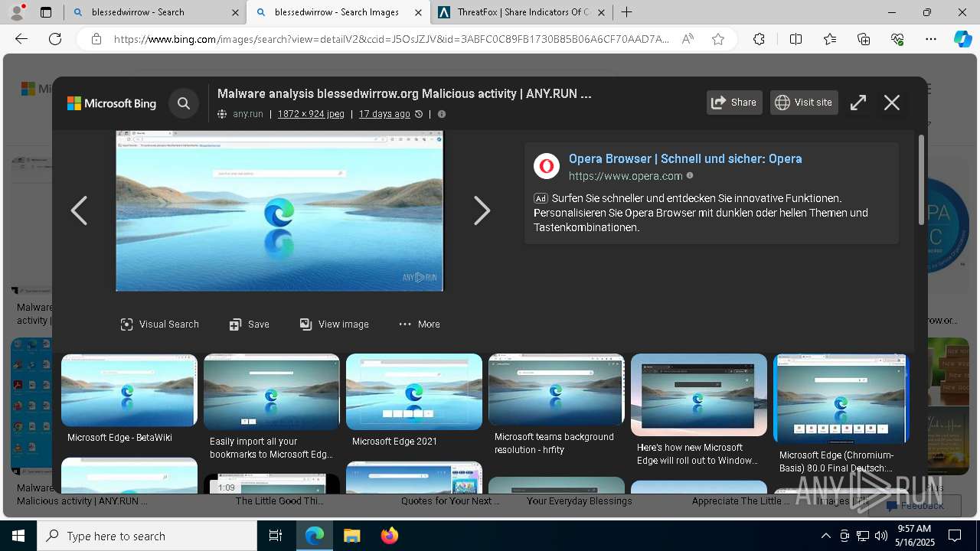Click the 17 days ago link
The image size is (980, 551).
[384, 114]
